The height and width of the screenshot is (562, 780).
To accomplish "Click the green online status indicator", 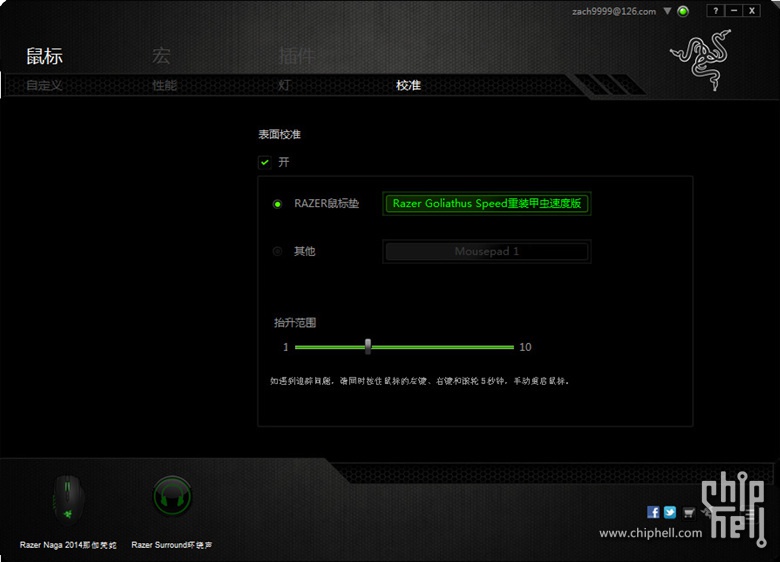I will [683, 11].
